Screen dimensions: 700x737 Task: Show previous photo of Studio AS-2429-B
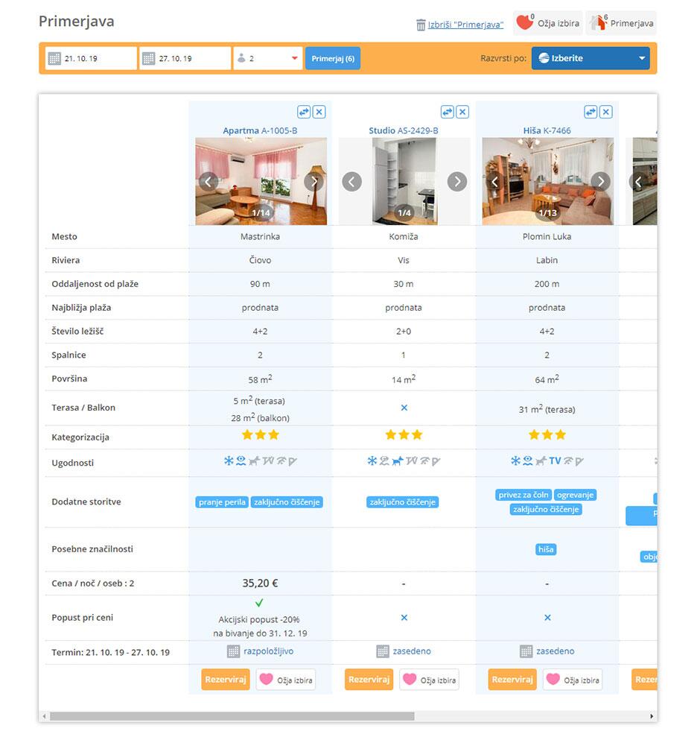coord(351,181)
